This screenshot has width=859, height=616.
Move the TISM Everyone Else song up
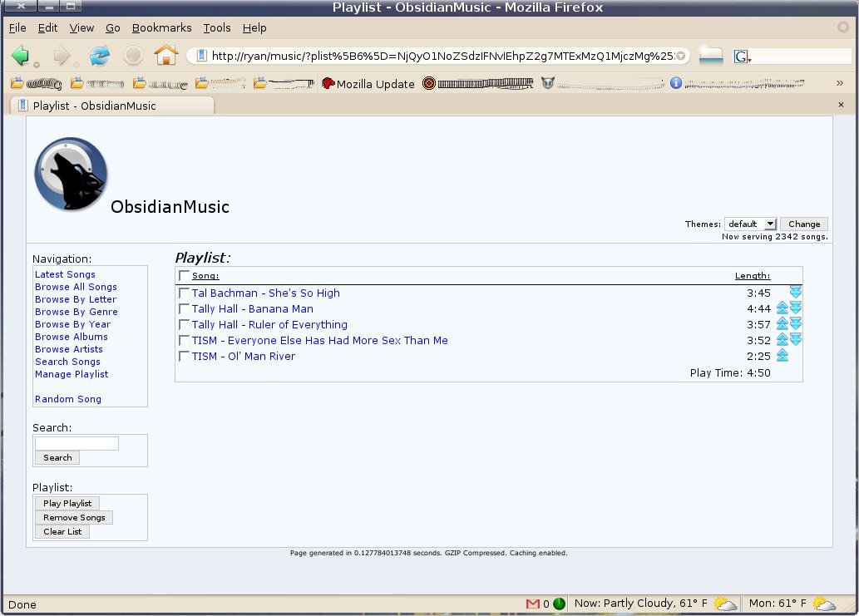(782, 339)
